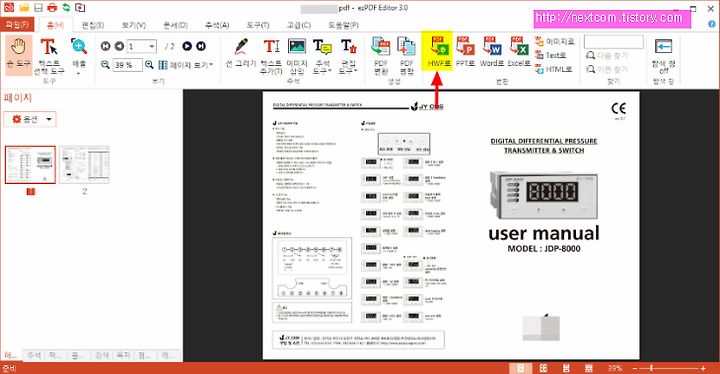Viewport: 720px width, 374px height.
Task: Select the Annotations (주석) bottom panel tab
Action: (34, 356)
